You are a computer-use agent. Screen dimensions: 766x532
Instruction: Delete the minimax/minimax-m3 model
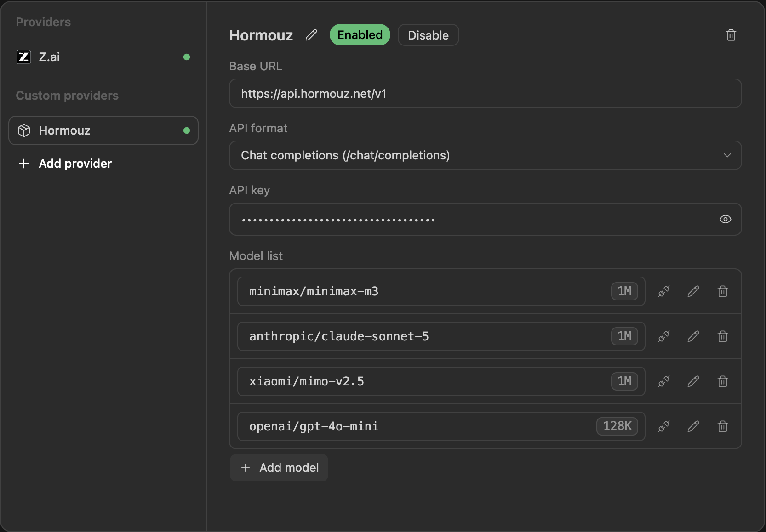tap(723, 291)
